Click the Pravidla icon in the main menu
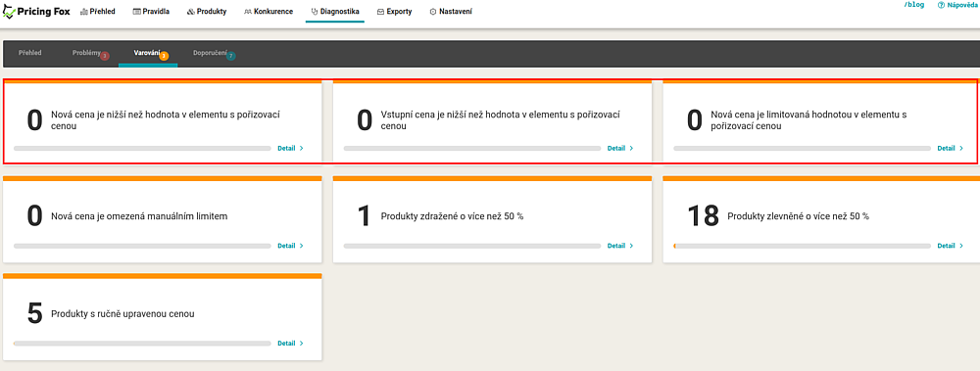Screen dimensions: 980x371 pyautogui.click(x=136, y=11)
